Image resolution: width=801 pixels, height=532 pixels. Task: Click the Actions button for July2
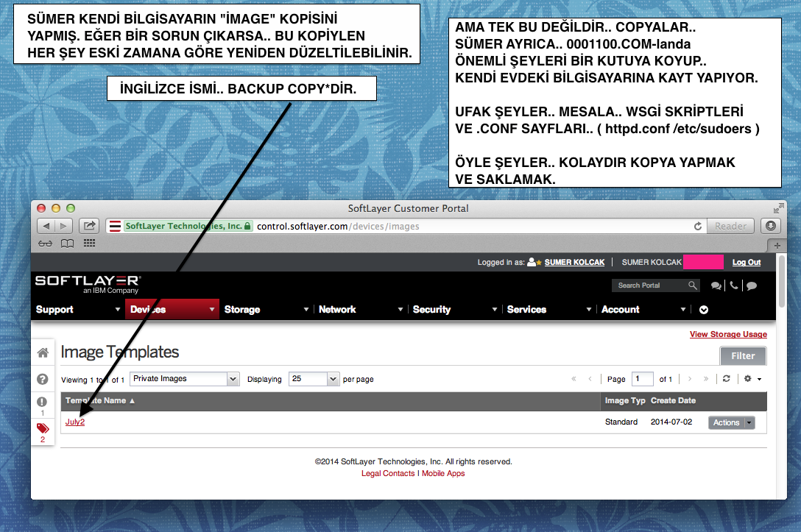coord(726,423)
